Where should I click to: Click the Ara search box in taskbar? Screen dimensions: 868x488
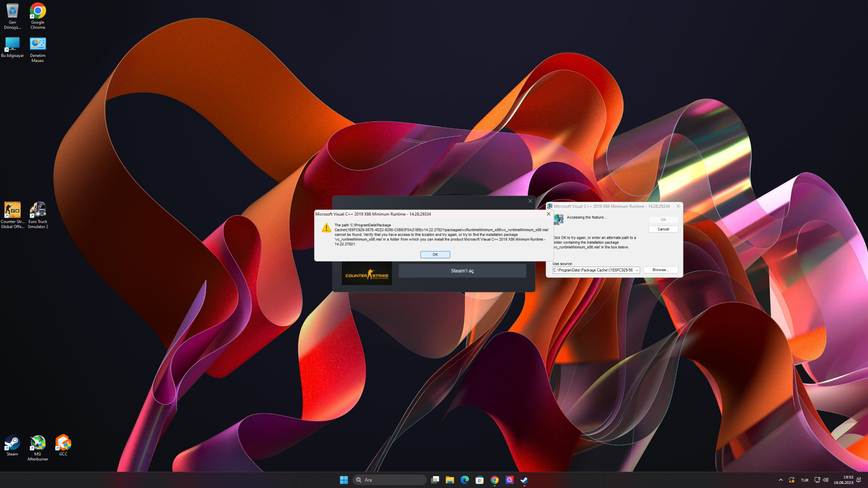coord(389,480)
